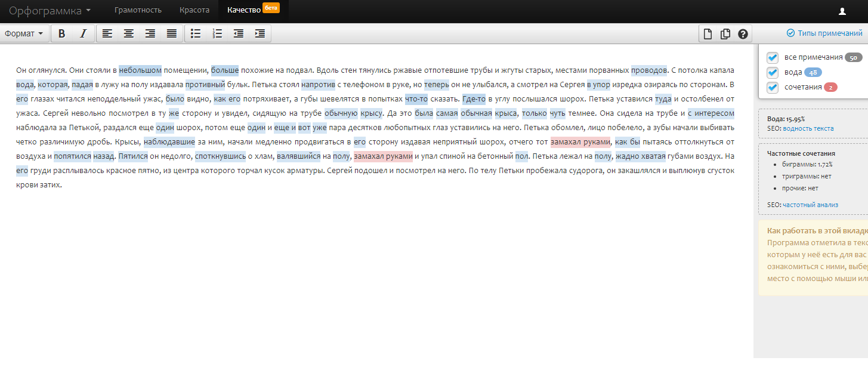
Task: Open help via question mark icon
Action: click(x=743, y=34)
